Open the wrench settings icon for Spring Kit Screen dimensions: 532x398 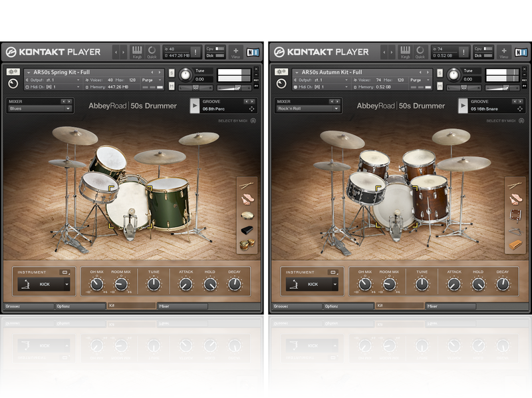click(x=13, y=72)
